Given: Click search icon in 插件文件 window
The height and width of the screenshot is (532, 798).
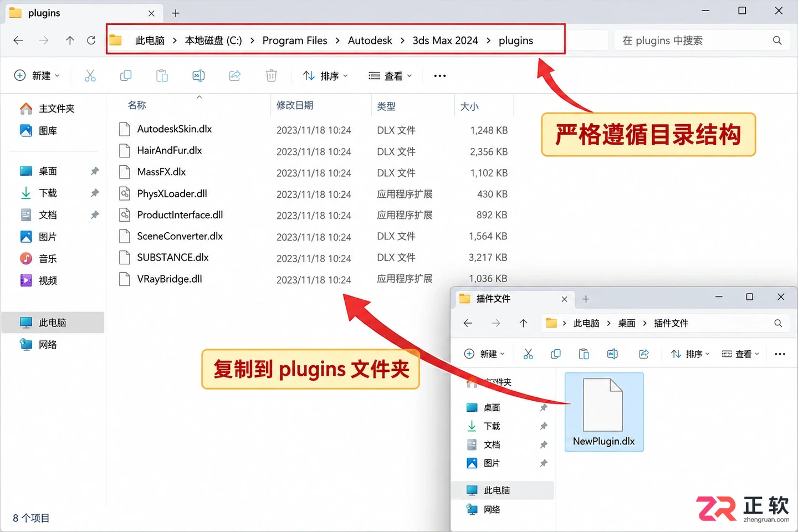Looking at the screenshot, I should coord(778,323).
